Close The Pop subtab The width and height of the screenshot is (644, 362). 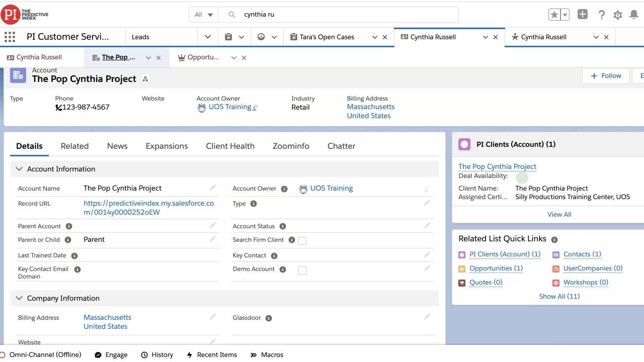point(158,58)
